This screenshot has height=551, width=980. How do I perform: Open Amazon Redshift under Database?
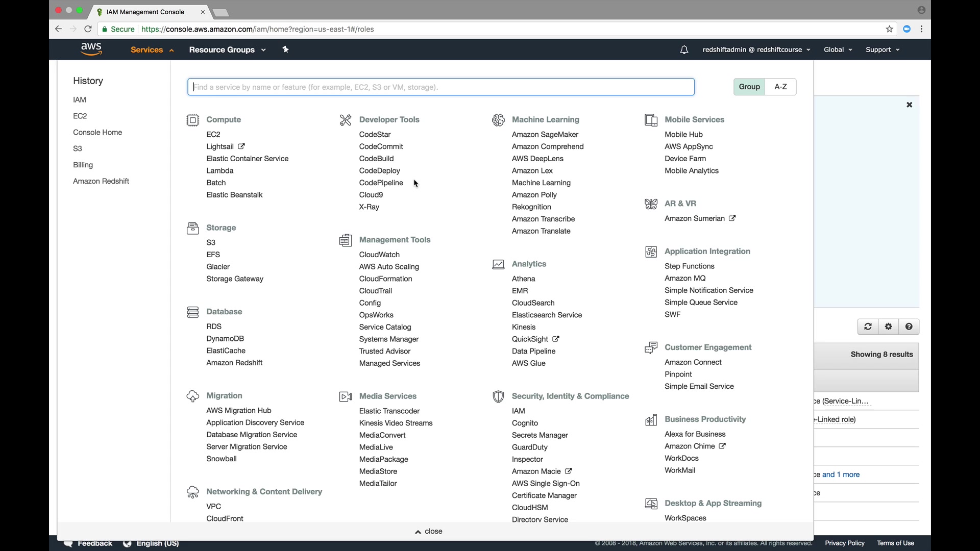(x=234, y=363)
